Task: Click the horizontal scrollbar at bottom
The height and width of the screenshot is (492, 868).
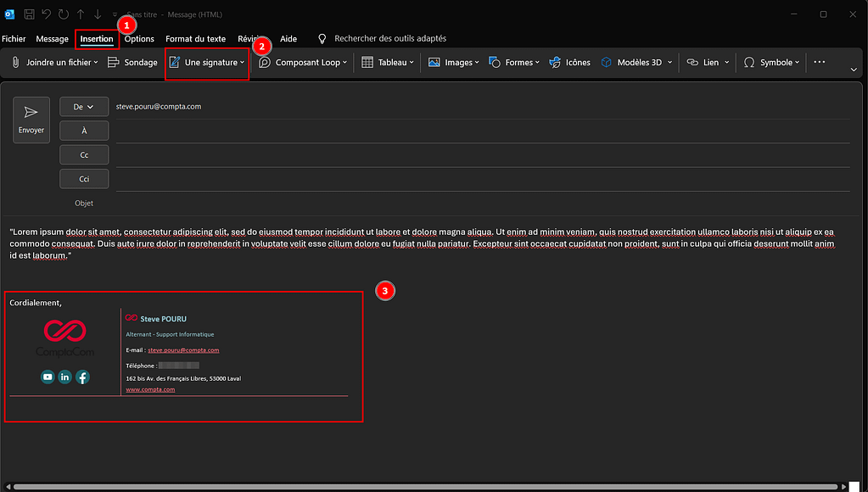Action: click(424, 487)
